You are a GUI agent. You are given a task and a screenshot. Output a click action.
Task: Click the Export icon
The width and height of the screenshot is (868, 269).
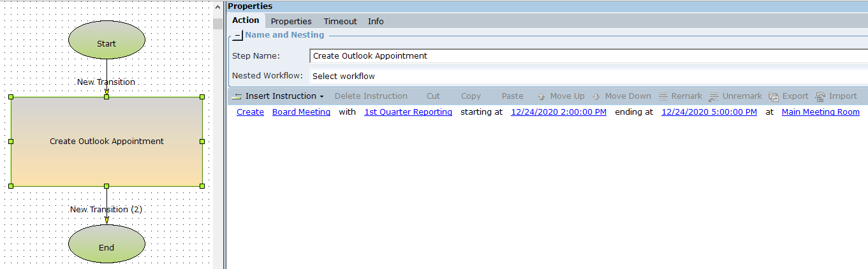pos(774,97)
